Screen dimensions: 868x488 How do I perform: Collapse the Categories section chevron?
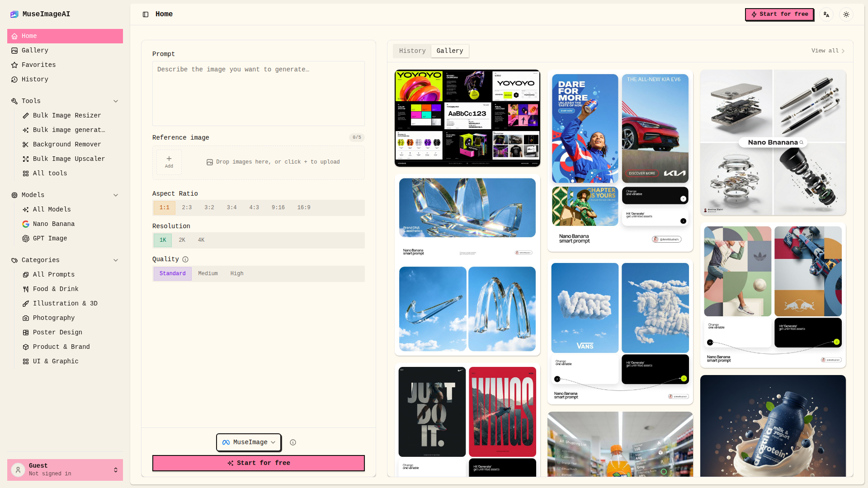tap(116, 260)
